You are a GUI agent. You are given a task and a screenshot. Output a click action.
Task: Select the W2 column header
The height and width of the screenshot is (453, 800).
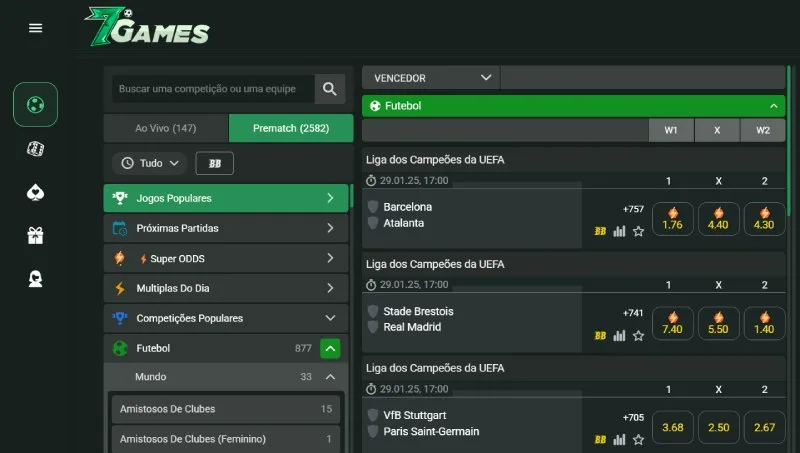click(x=763, y=130)
